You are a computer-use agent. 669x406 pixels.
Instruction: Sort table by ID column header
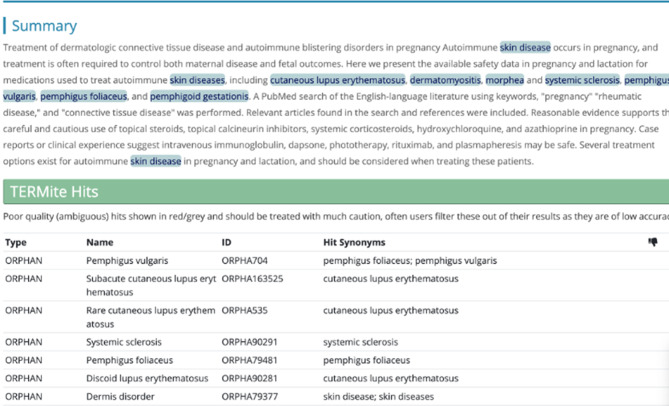(x=226, y=243)
